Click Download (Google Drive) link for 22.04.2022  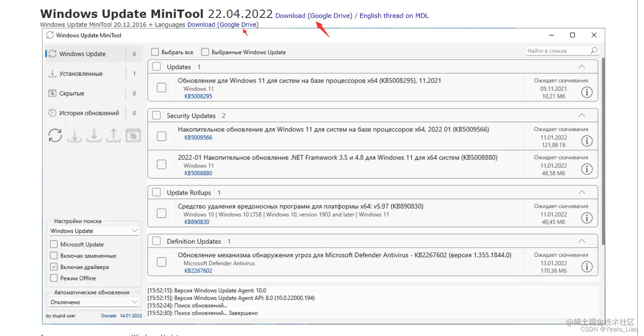tap(314, 16)
